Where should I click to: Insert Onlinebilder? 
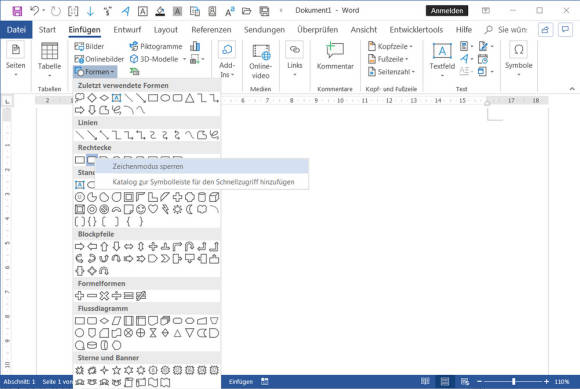(x=99, y=59)
